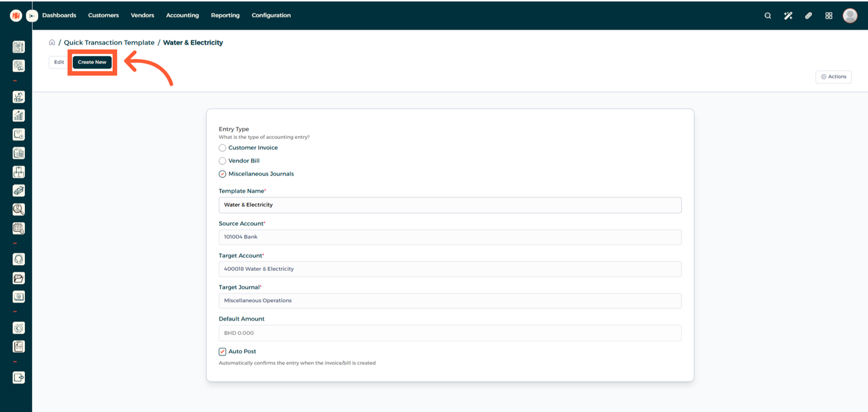Click the user avatar profile picture
Viewport: 868px width, 412px height.
tap(849, 16)
